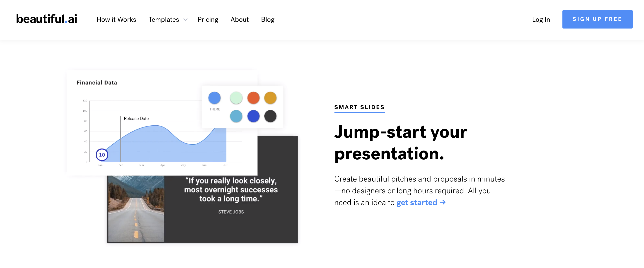
Task: Select the golden yellow color swatch
Action: (270, 98)
